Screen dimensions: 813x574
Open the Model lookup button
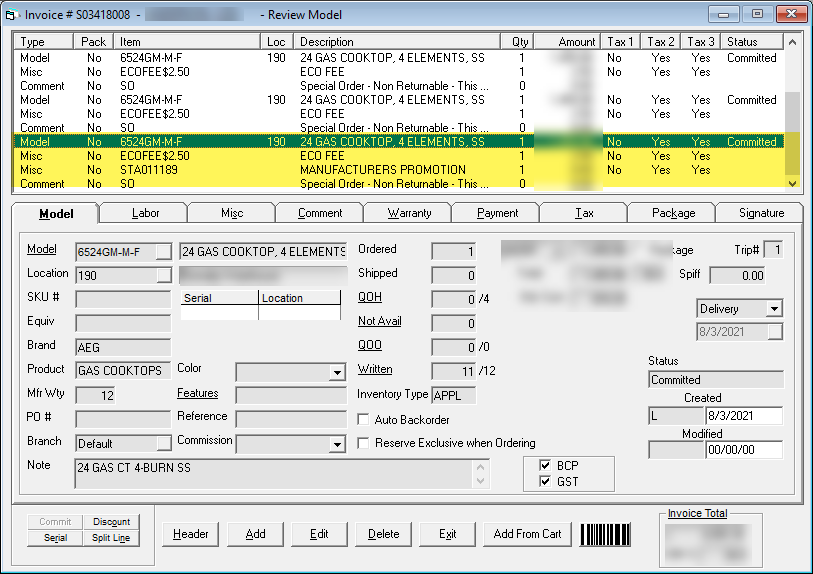pyautogui.click(x=163, y=252)
